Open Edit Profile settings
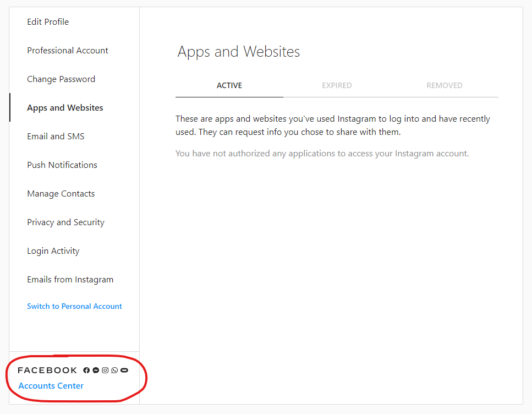Viewport: 532px width, 414px height. pos(48,21)
